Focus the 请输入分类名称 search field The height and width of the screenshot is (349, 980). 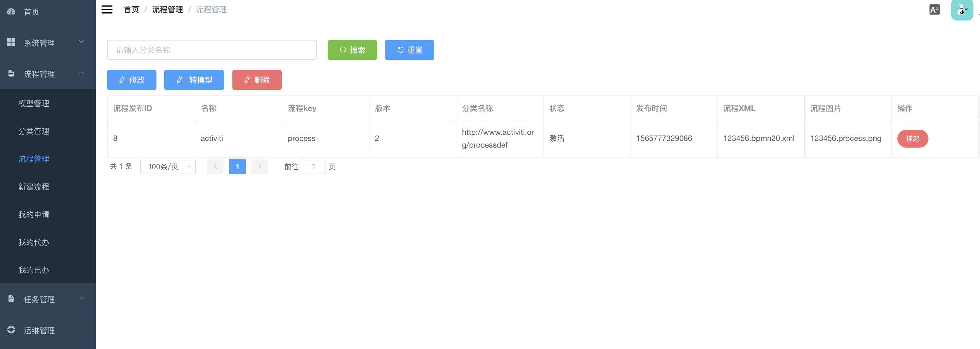point(212,50)
